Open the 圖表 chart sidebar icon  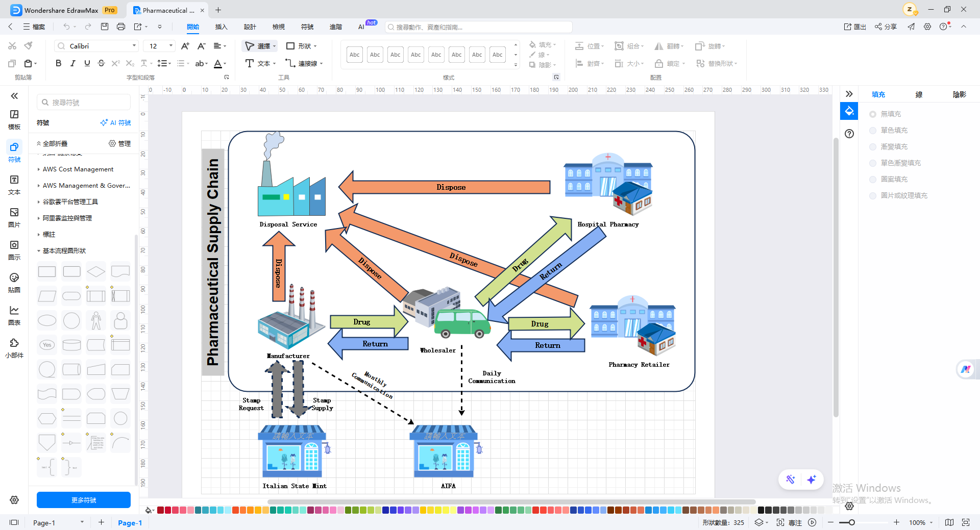14,316
